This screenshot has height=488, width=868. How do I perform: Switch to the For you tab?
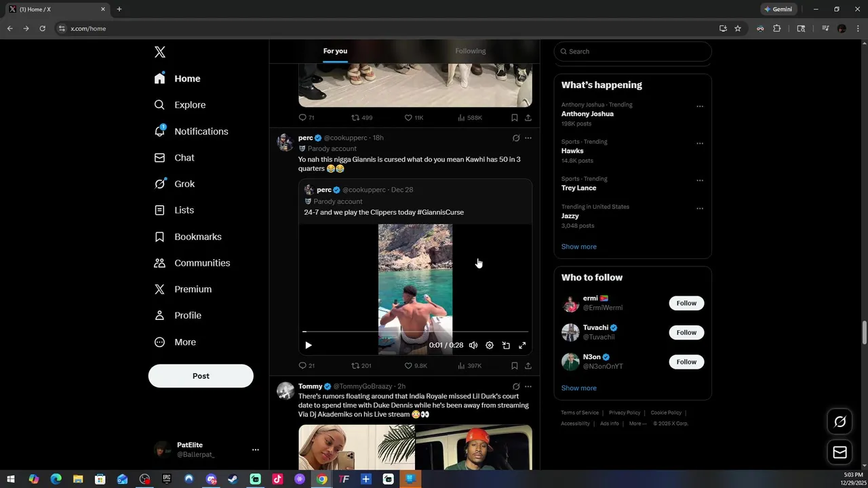point(335,52)
